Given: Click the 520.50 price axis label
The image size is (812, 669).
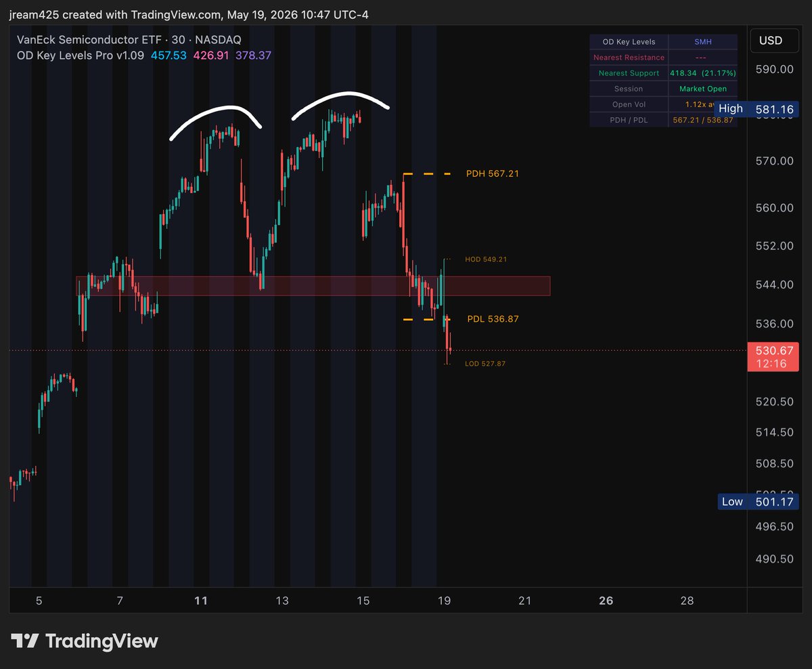Looking at the screenshot, I should (x=775, y=402).
